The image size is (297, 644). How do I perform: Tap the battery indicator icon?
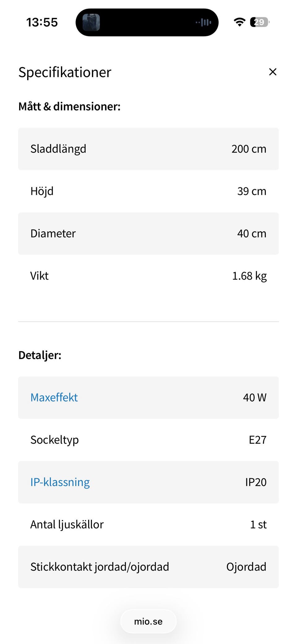point(260,22)
